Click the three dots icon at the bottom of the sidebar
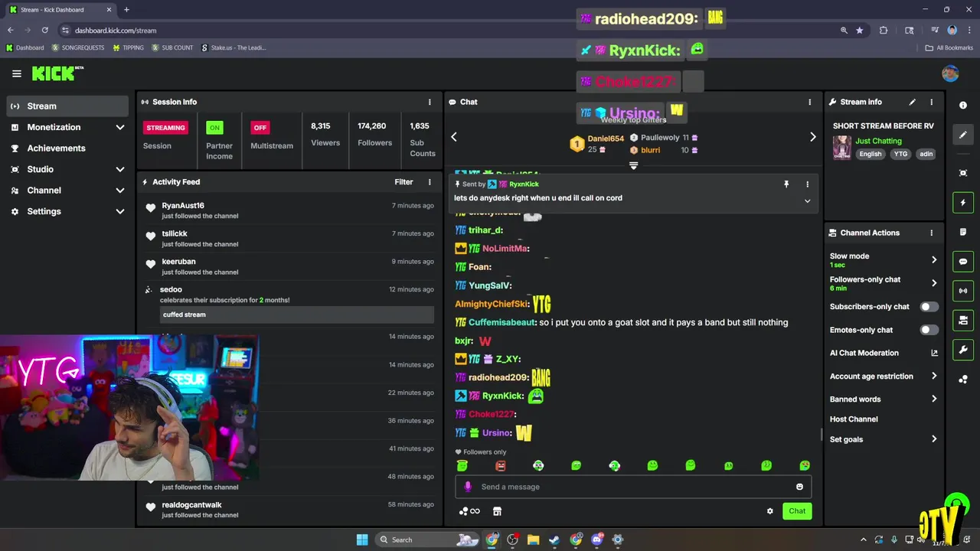This screenshot has width=980, height=551. (963, 380)
